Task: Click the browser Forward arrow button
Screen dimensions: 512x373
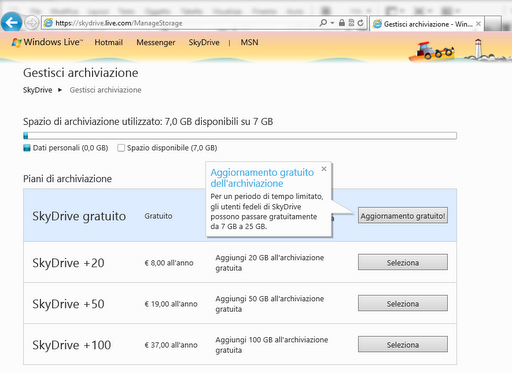Action: 31,23
